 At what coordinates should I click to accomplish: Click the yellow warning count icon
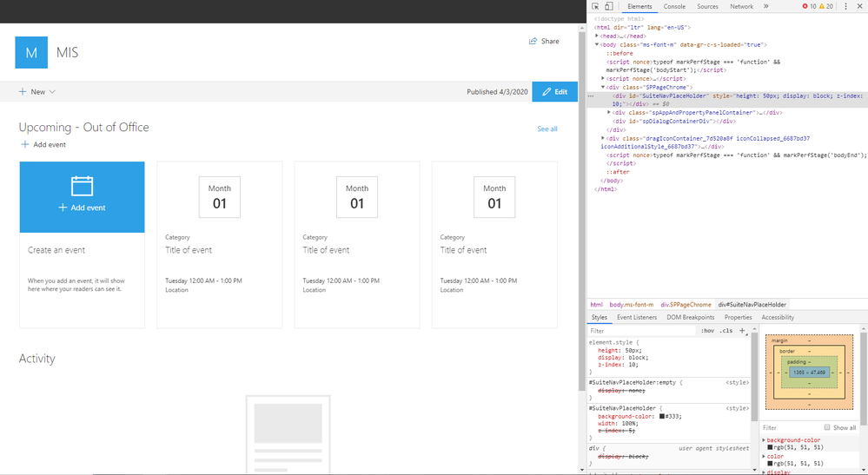coord(821,6)
